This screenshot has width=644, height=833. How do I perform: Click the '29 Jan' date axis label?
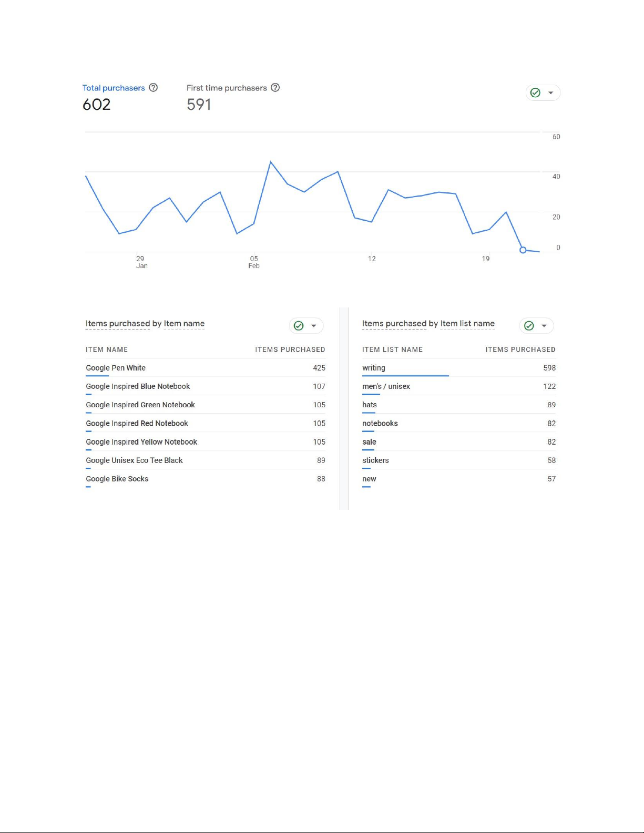[141, 262]
